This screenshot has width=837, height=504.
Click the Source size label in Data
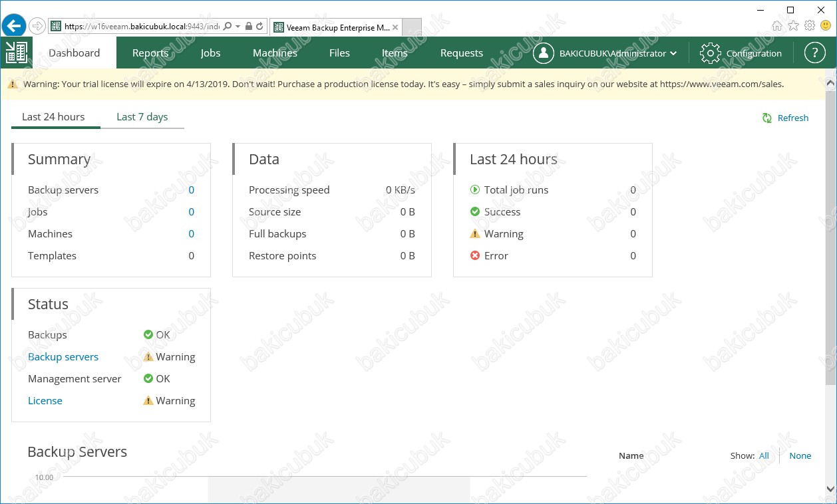point(275,211)
